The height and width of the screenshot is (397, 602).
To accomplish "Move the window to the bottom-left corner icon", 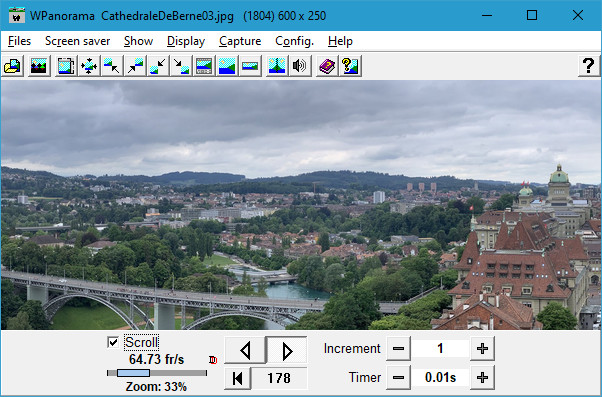I will (158, 66).
